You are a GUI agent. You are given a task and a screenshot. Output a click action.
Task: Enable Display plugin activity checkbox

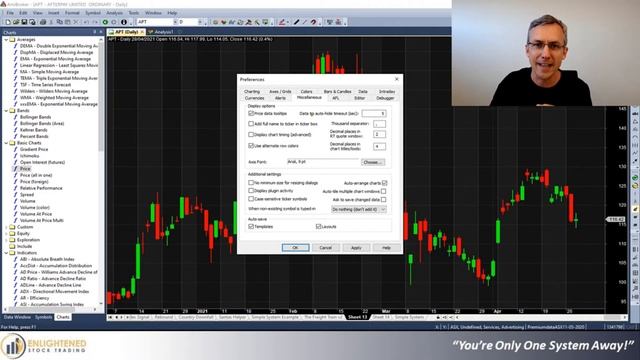point(251,191)
